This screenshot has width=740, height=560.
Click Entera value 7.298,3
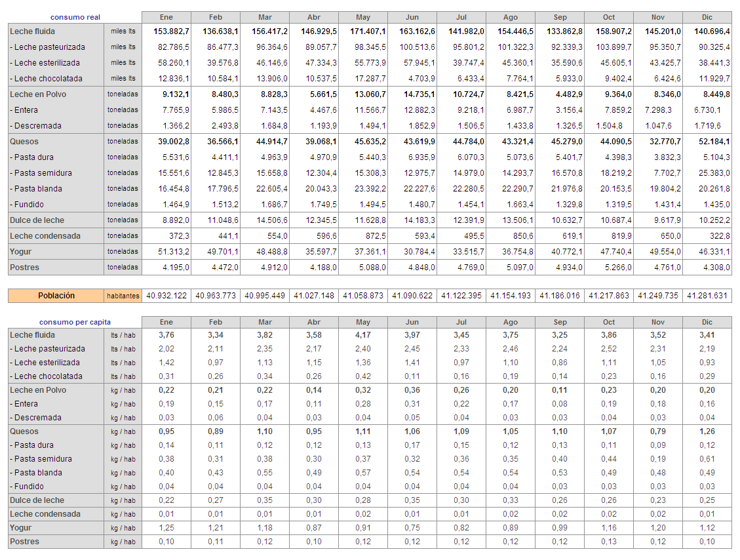point(658,110)
